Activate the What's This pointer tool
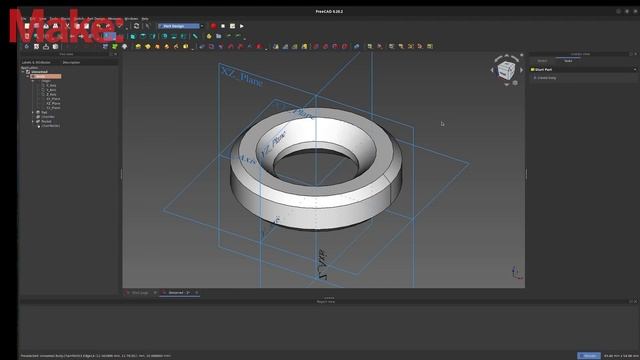 pyautogui.click(x=147, y=26)
